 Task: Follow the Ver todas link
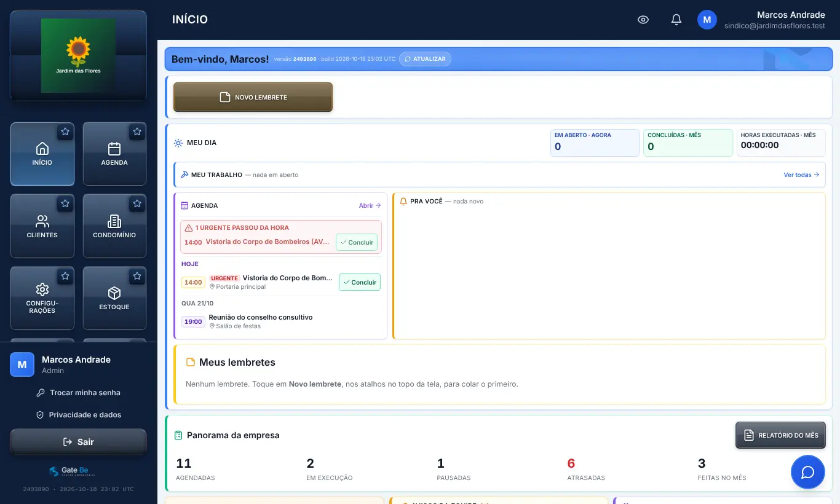801,175
